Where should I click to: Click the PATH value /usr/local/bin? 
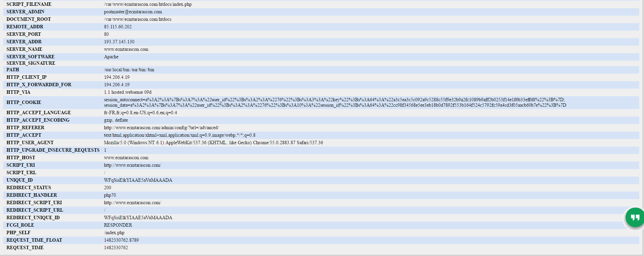coord(129,70)
